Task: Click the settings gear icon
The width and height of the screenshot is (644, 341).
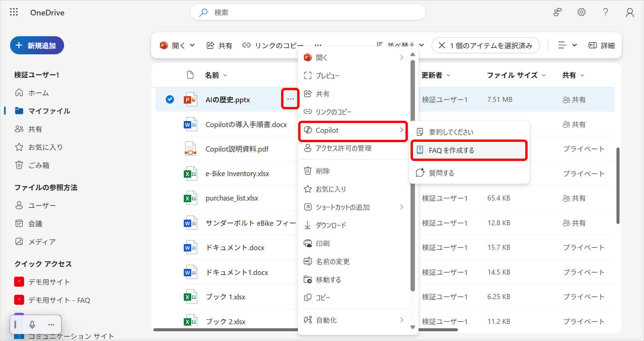Action: pyautogui.click(x=581, y=12)
